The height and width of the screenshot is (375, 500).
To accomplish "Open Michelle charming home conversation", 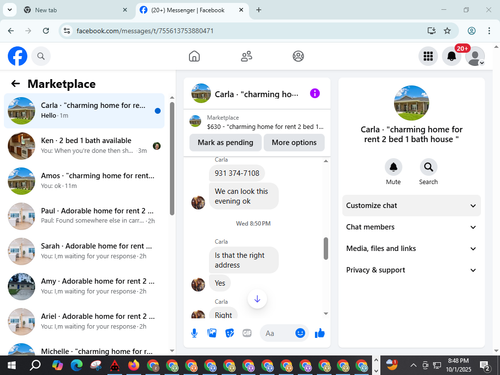I will click(x=84, y=349).
